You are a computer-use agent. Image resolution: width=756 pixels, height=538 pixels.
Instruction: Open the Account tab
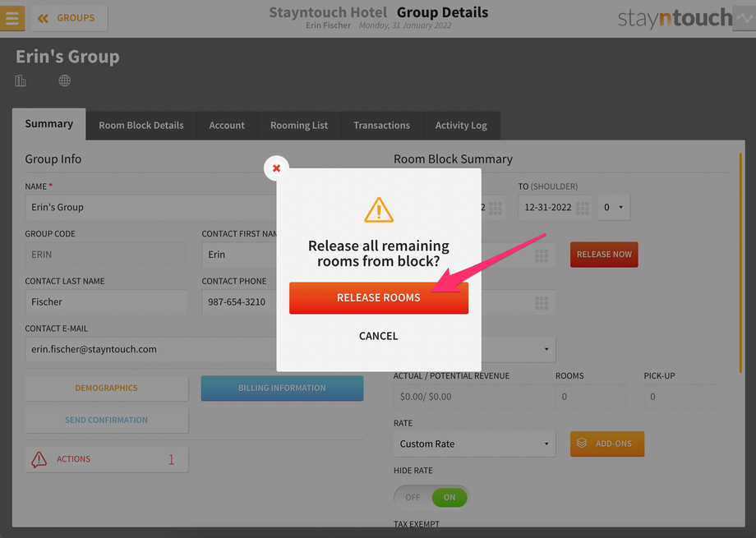tap(227, 126)
